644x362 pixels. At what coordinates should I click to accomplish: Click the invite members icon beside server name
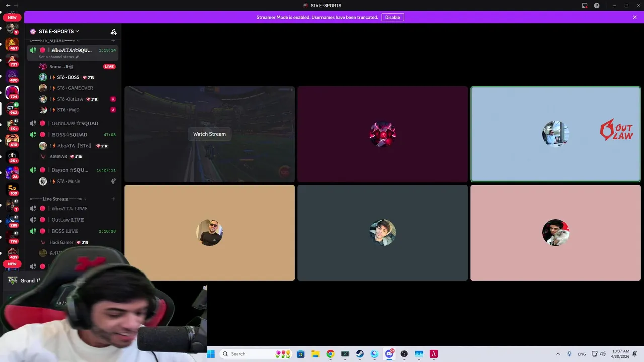coord(113,31)
